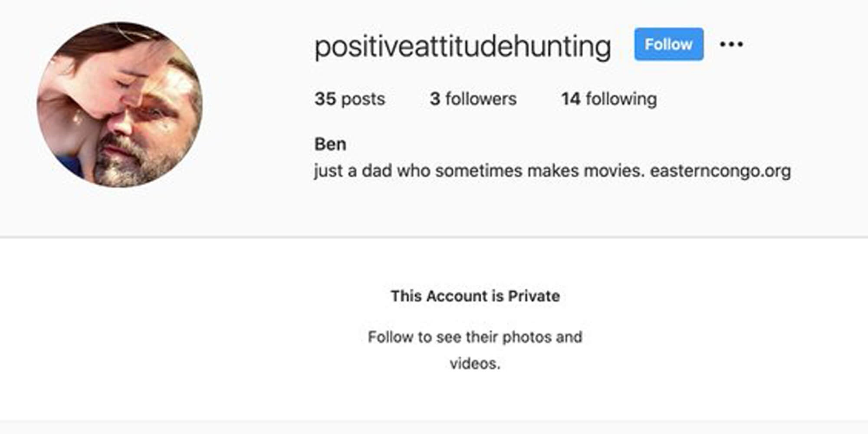
Task: Click the number 3 beside followers
Action: pos(435,99)
